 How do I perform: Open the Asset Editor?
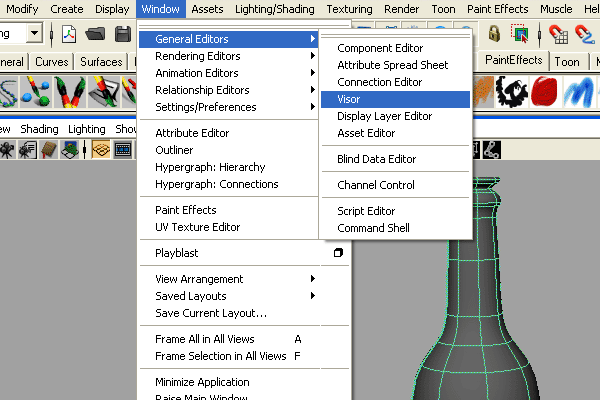point(395,133)
